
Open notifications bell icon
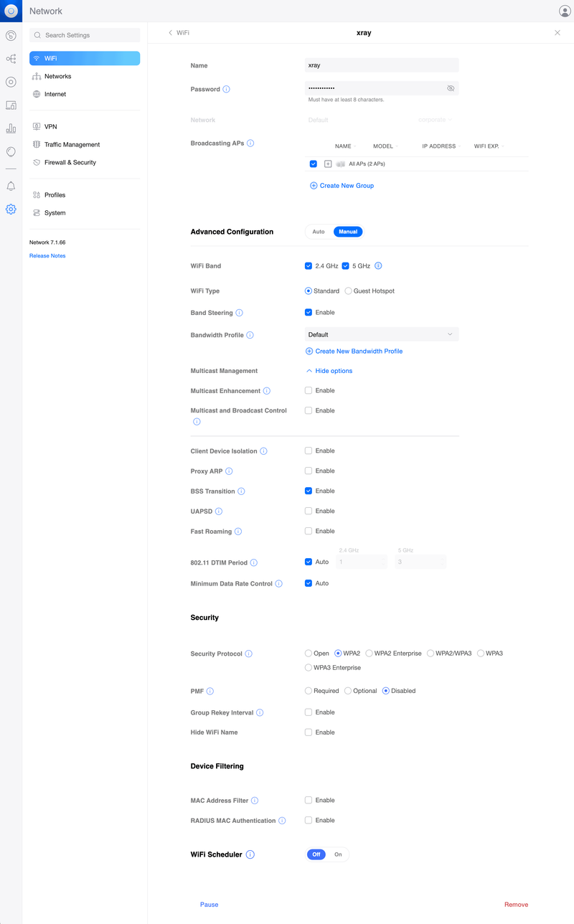[x=11, y=187]
